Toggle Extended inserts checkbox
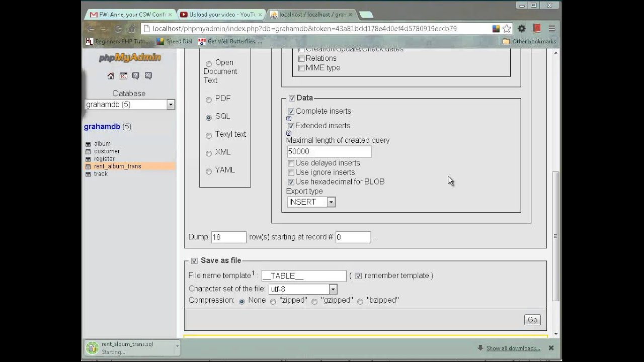 [291, 126]
